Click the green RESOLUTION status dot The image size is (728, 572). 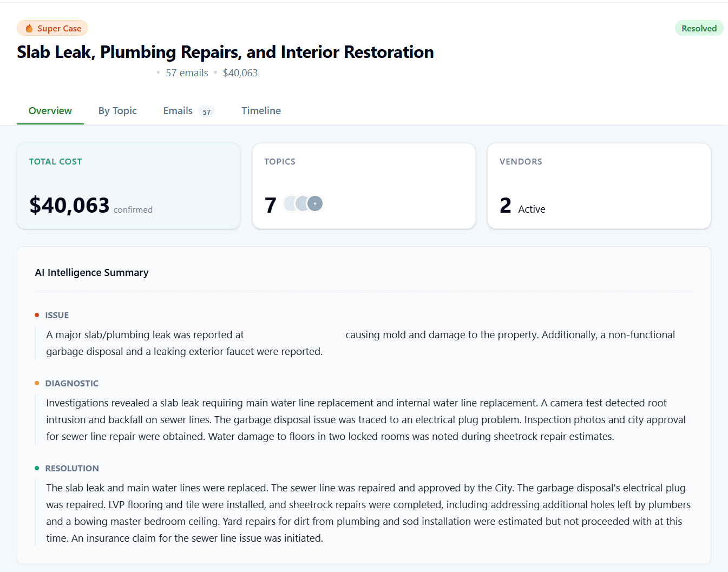36,468
